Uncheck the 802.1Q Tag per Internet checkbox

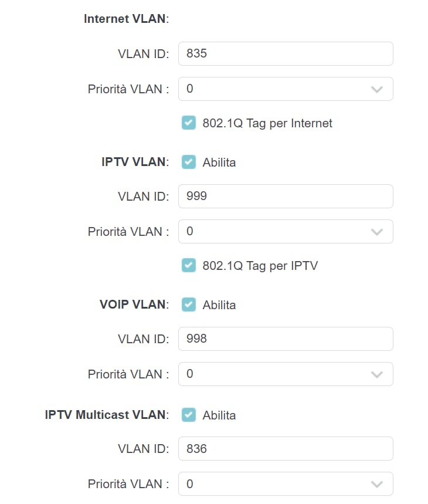pos(188,123)
